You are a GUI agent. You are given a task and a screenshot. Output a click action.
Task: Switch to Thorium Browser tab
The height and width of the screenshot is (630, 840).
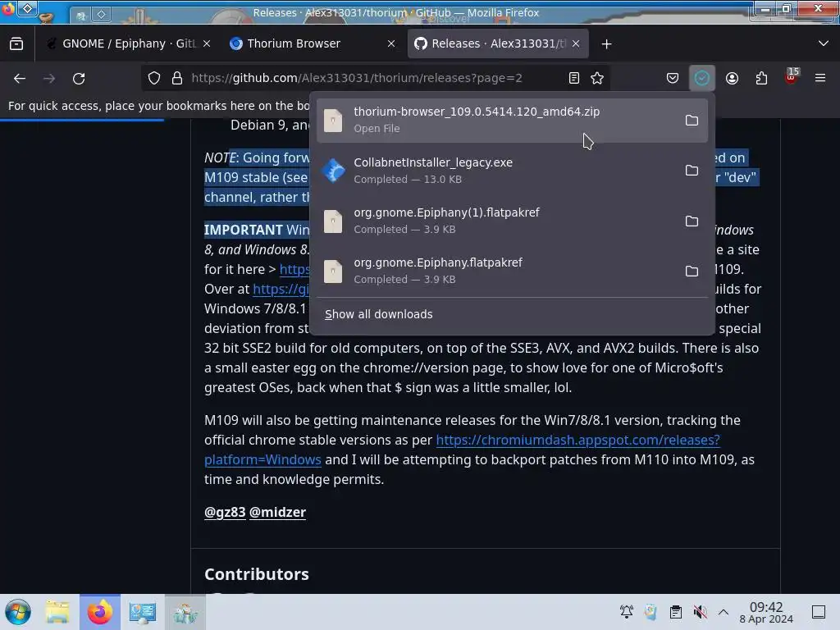pyautogui.click(x=311, y=43)
